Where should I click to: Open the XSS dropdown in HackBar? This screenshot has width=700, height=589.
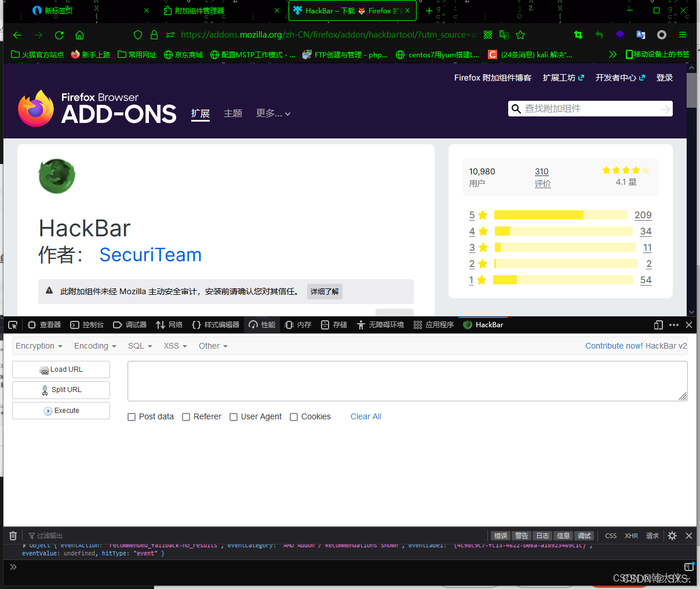pos(175,346)
